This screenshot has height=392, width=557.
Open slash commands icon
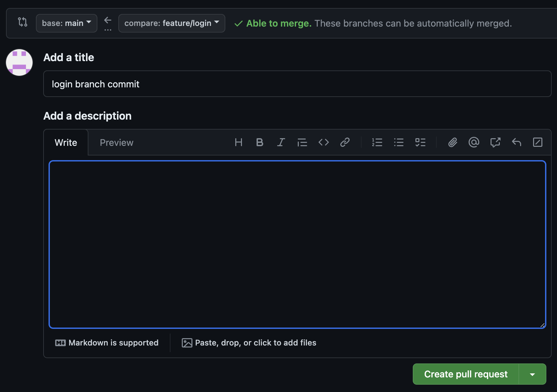click(538, 143)
